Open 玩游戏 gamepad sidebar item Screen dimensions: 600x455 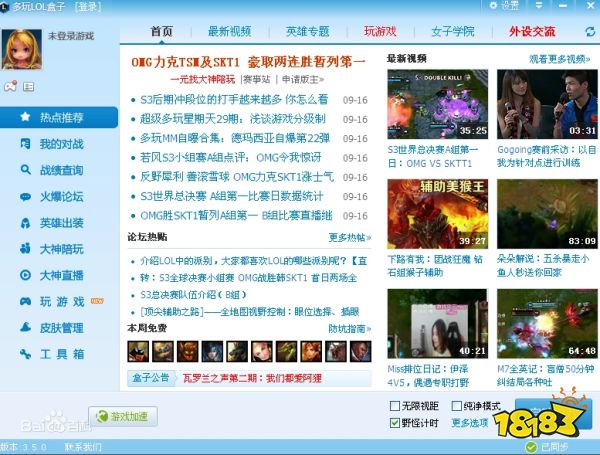(61, 302)
